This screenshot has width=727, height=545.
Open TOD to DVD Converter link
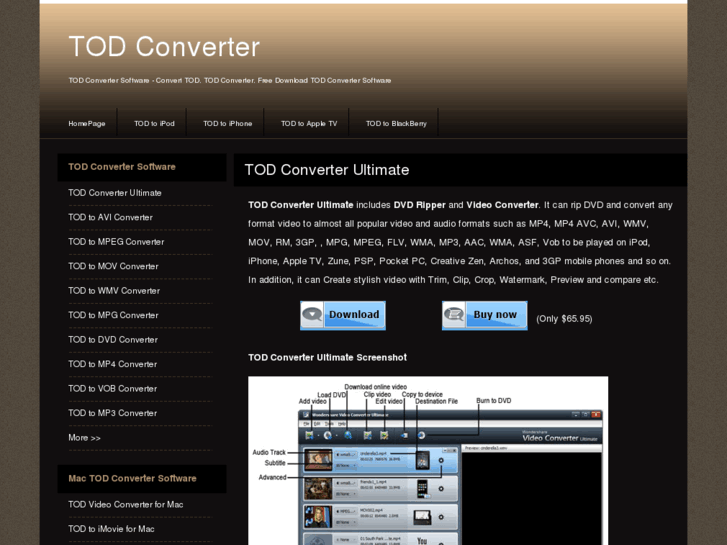113,340
